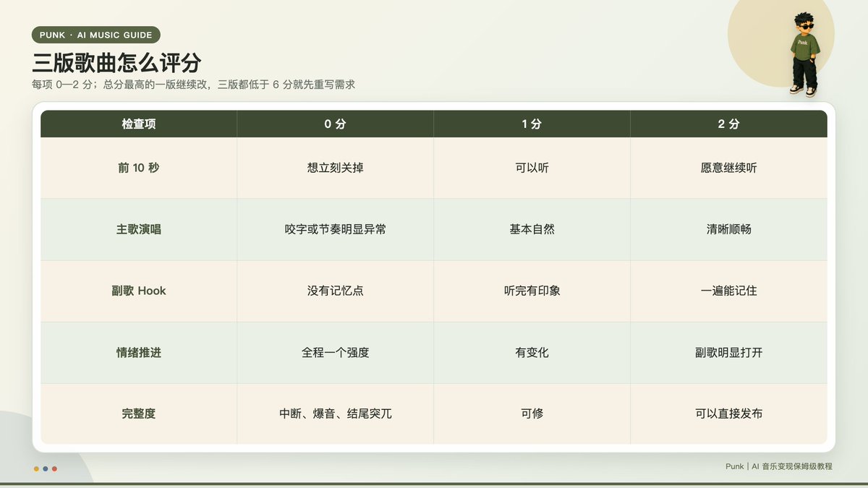Viewport: 868px width, 488px height.
Task: Click the footer text Punk | AI 音乐变现保姆级教程
Action: point(779,466)
